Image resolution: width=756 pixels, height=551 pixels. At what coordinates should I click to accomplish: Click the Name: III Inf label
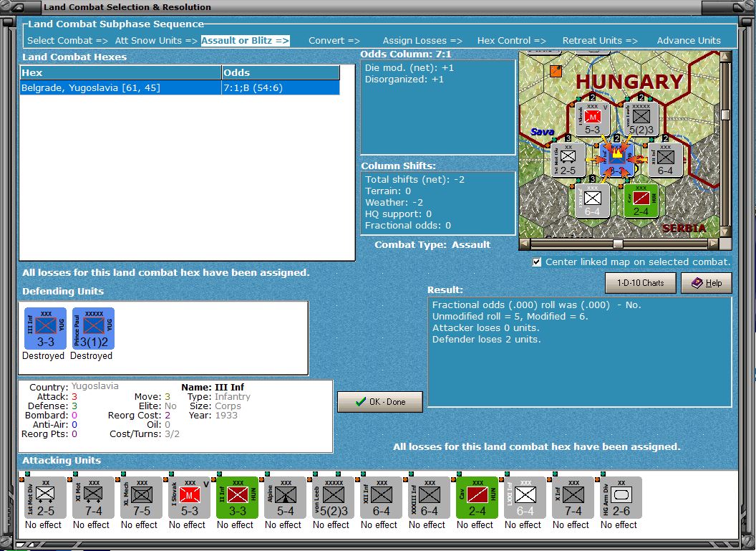point(213,387)
